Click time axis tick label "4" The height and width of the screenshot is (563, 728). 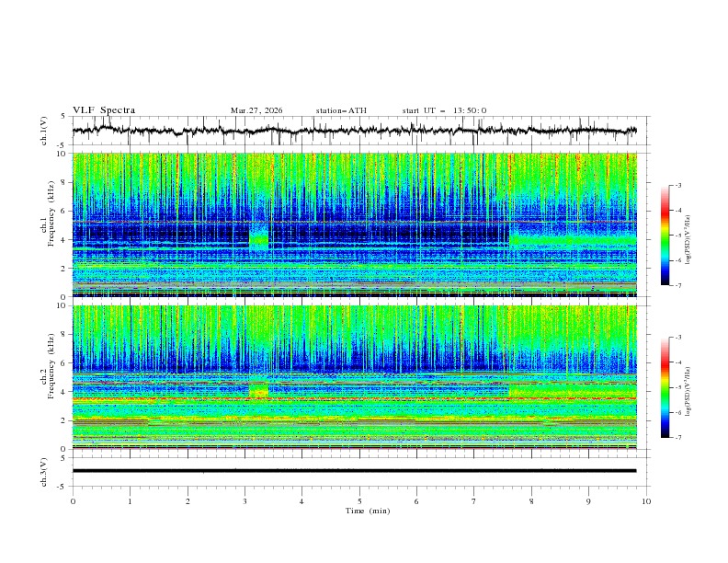coord(301,501)
